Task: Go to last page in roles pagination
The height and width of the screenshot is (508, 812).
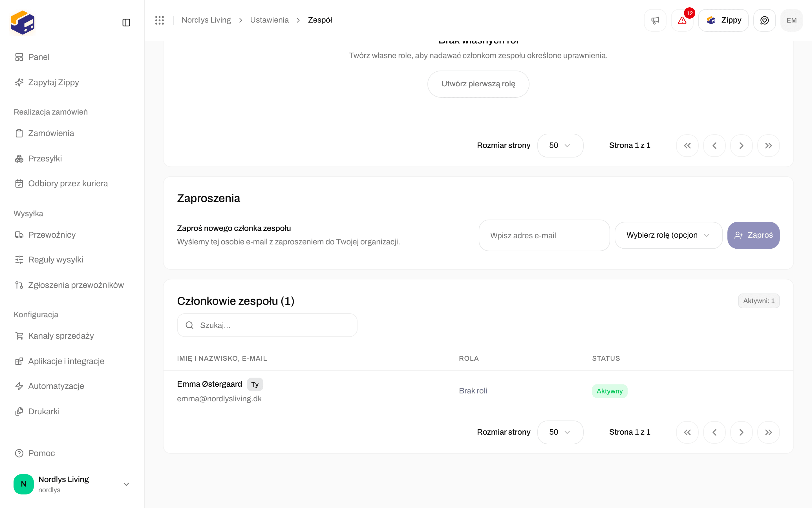Action: [x=768, y=145]
